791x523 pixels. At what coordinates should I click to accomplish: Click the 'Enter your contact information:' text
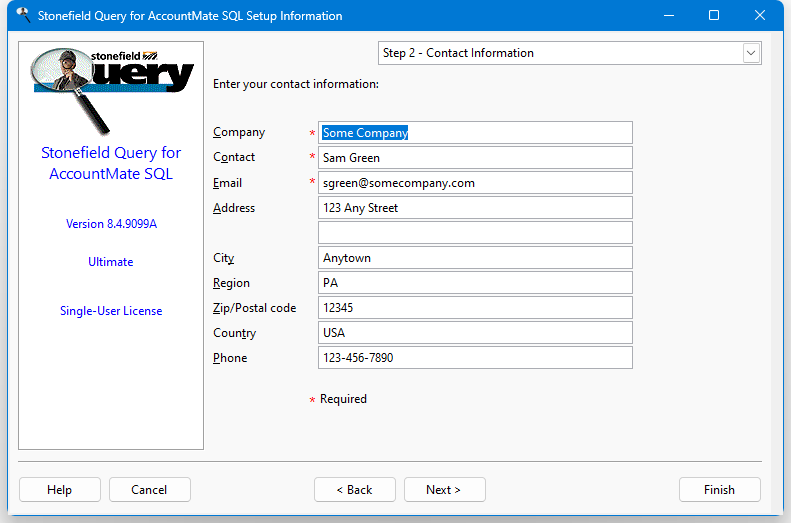pos(296,84)
